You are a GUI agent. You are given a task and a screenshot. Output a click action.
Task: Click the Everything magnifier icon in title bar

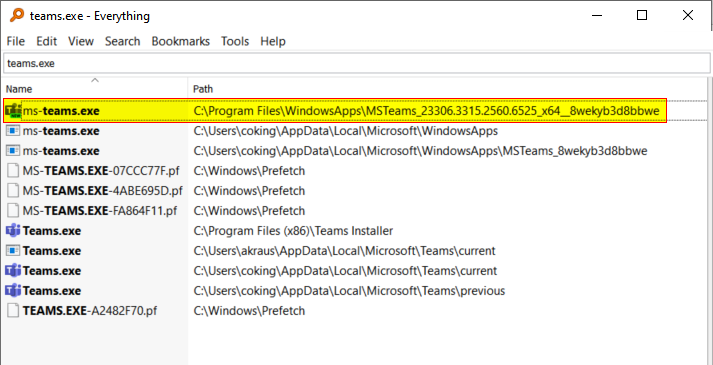coord(17,15)
